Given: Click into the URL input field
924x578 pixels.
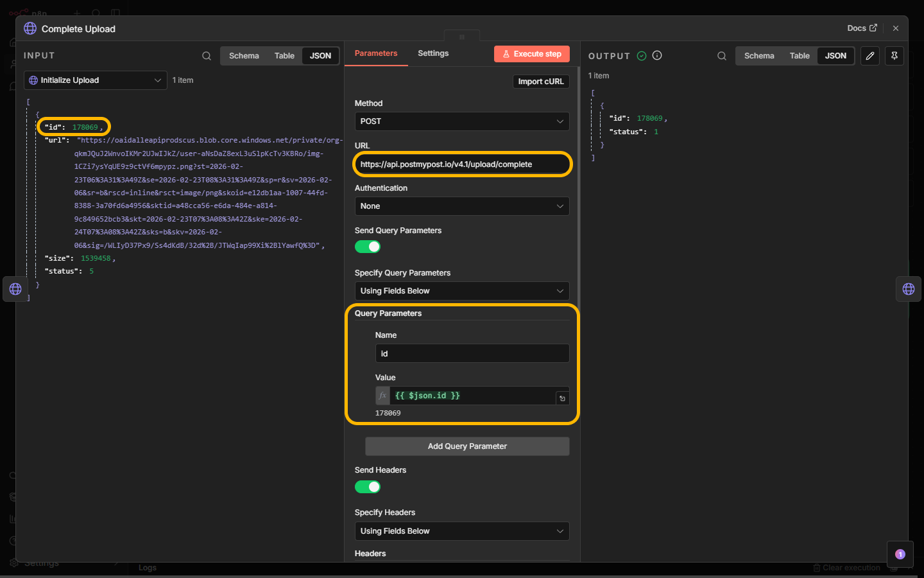Looking at the screenshot, I should pyautogui.click(x=461, y=164).
